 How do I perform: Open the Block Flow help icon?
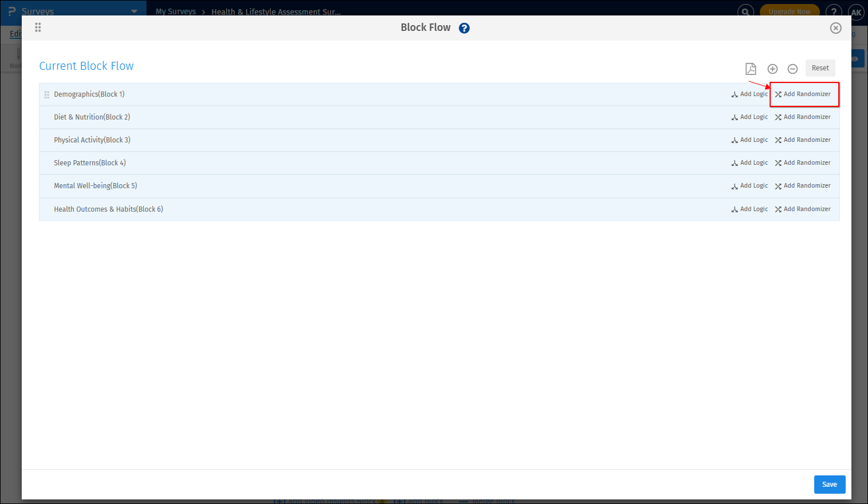coord(464,27)
